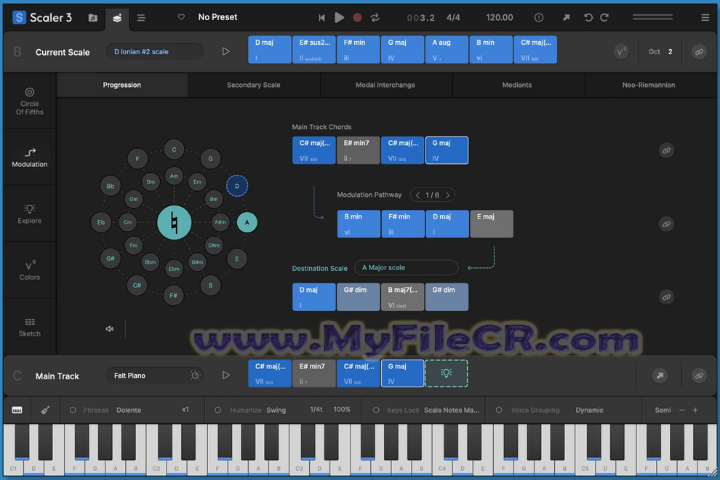Select the dashed D key on circle
720x480 pixels.
pyautogui.click(x=237, y=186)
